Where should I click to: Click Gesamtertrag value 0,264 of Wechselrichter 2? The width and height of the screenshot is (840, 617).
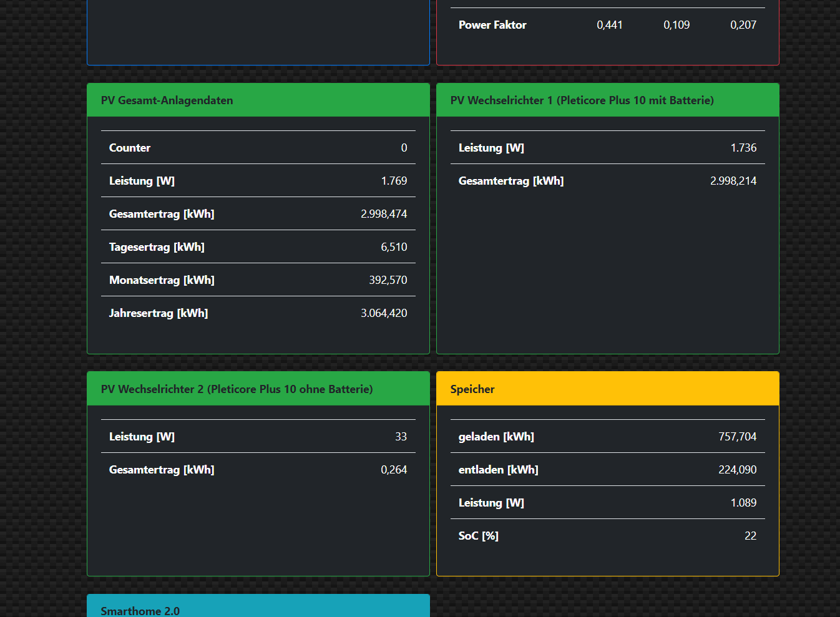click(x=394, y=470)
